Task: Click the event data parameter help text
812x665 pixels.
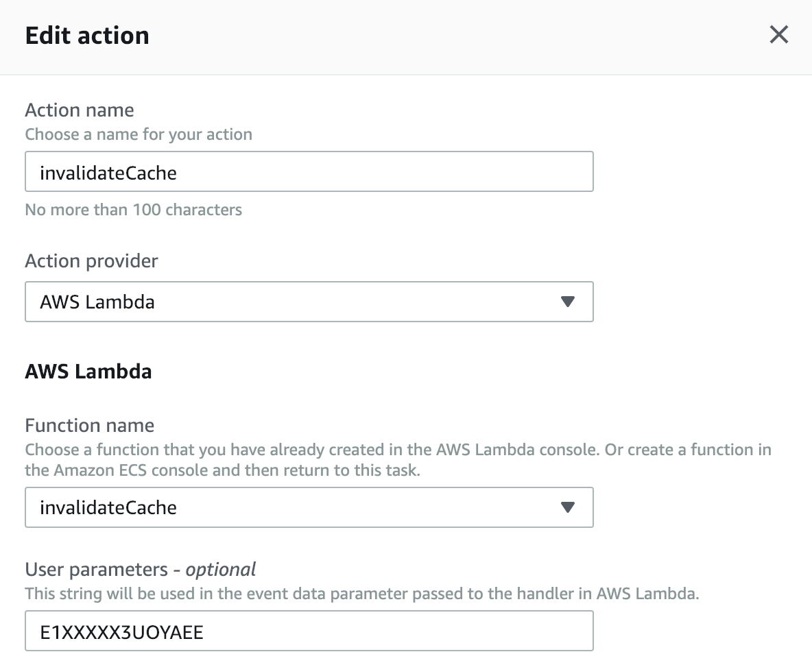Action: point(361,594)
